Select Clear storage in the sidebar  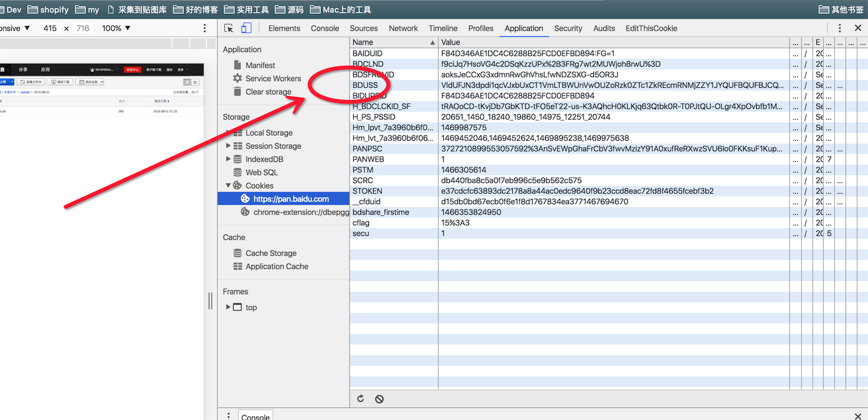point(268,92)
